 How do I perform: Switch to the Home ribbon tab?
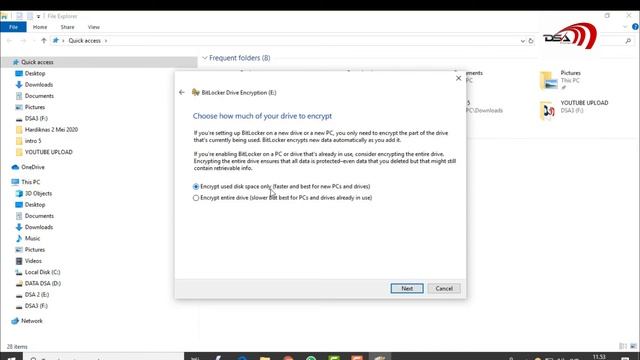[x=40, y=27]
